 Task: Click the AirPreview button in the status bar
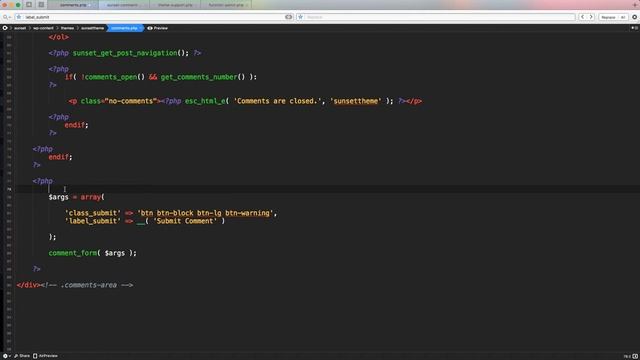[x=45, y=356]
